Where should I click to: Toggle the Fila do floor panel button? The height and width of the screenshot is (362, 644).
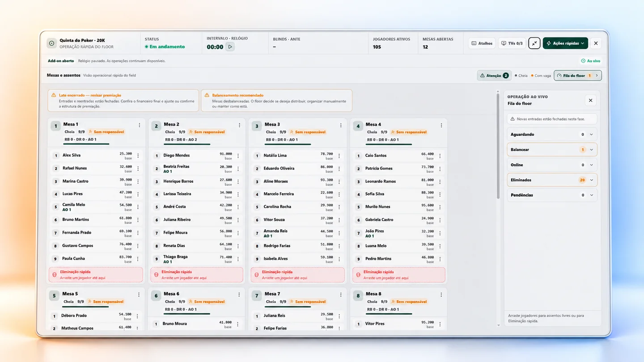point(577,76)
